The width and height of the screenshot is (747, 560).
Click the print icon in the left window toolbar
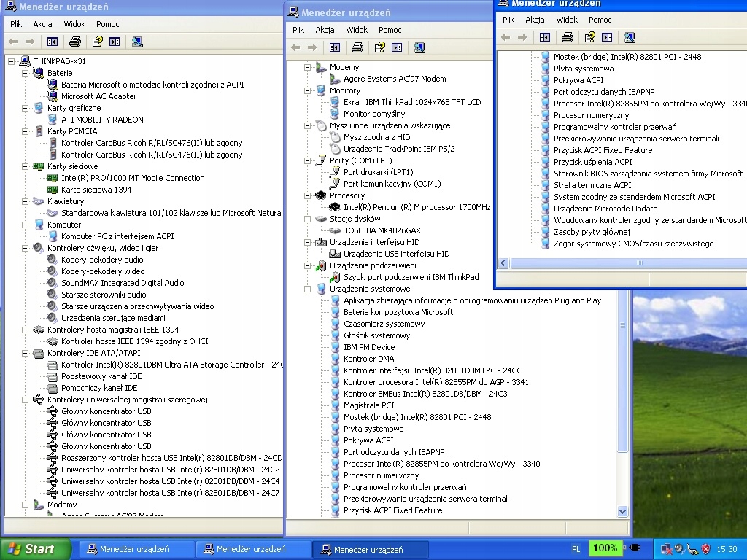point(75,42)
